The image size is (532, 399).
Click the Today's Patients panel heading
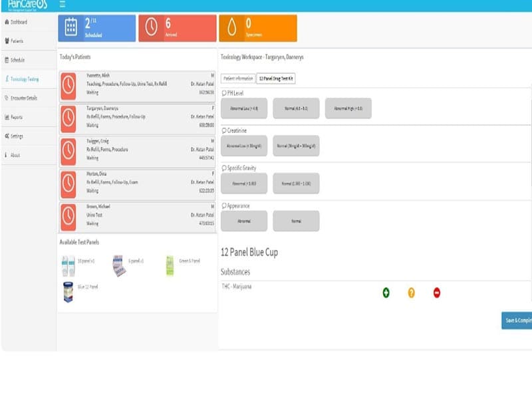click(75, 57)
